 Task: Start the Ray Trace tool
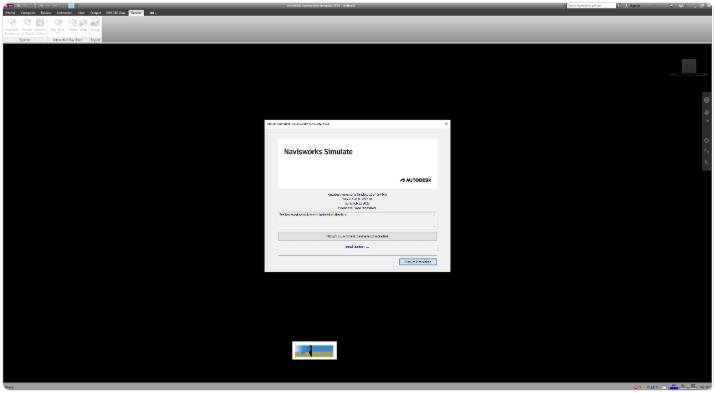click(x=58, y=26)
